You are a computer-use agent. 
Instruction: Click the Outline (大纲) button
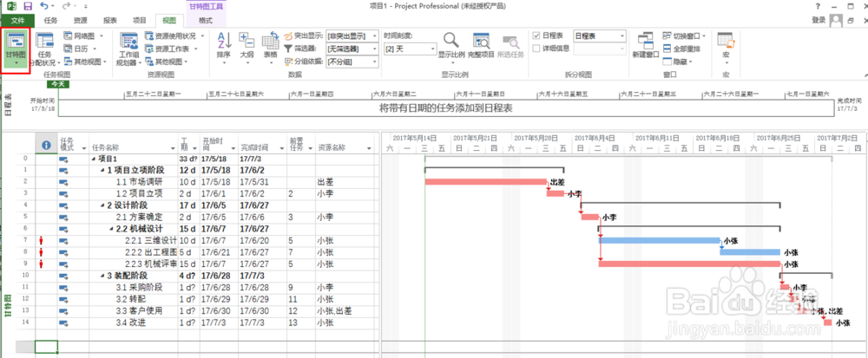pos(247,49)
